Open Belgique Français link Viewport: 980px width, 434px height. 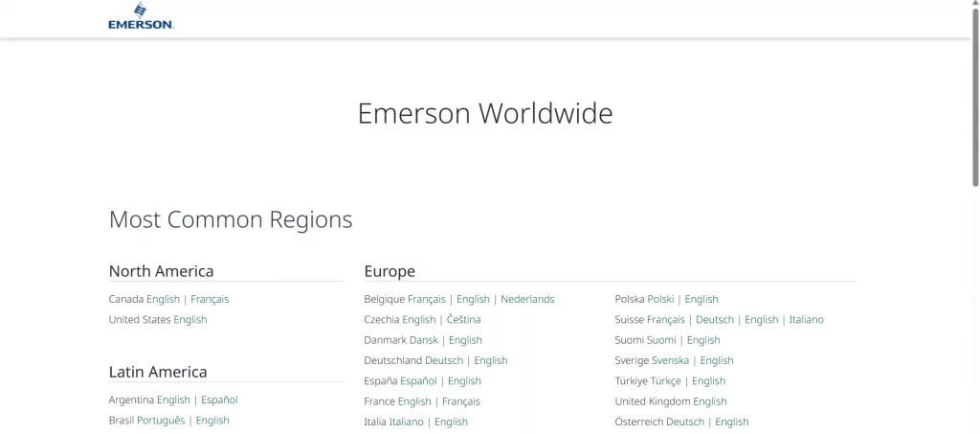tap(427, 300)
